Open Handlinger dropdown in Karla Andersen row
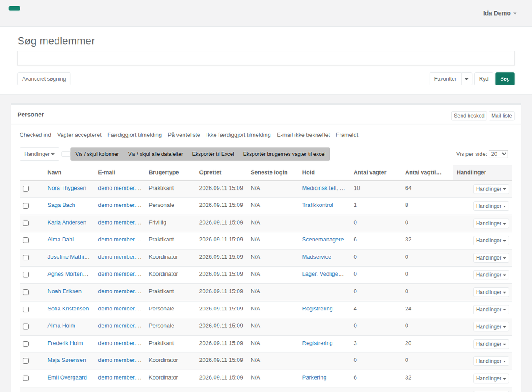532x392 pixels. click(x=491, y=224)
